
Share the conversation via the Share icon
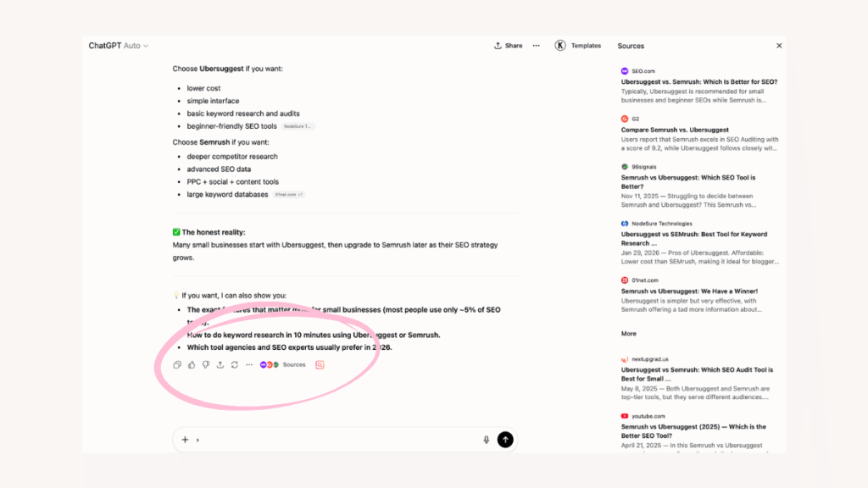(x=507, y=45)
